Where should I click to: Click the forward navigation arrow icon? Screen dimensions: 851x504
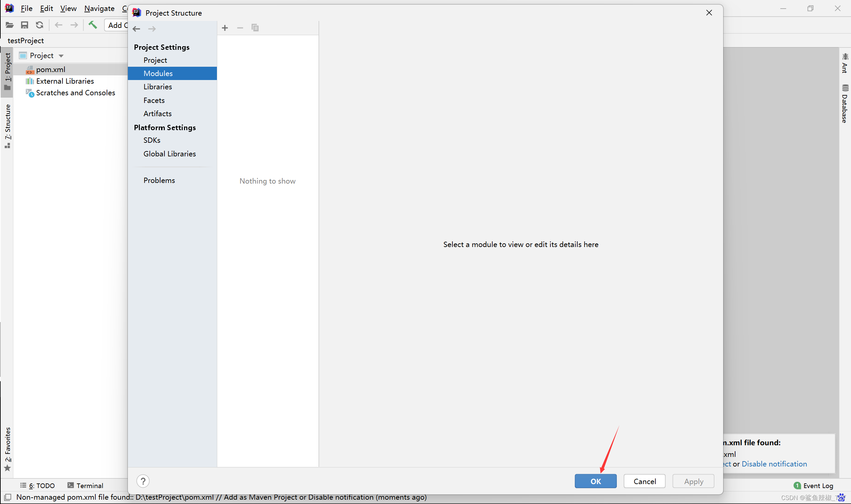point(152,28)
